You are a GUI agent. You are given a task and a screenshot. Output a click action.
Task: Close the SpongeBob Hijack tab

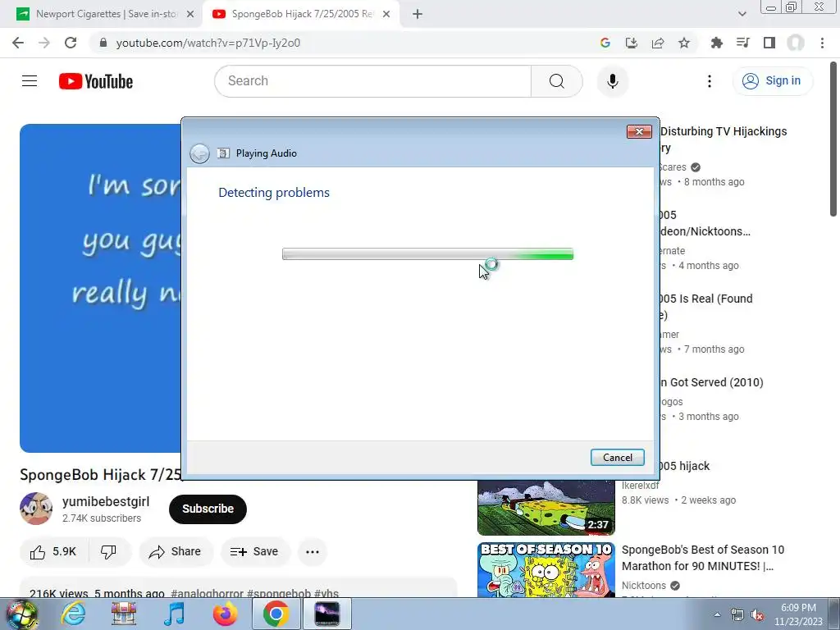[x=386, y=15]
